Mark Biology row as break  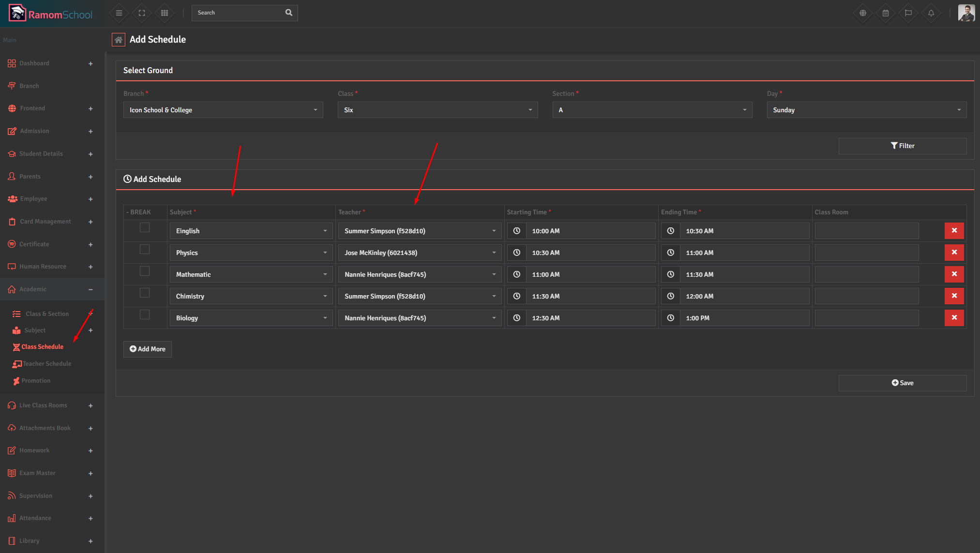tap(145, 314)
